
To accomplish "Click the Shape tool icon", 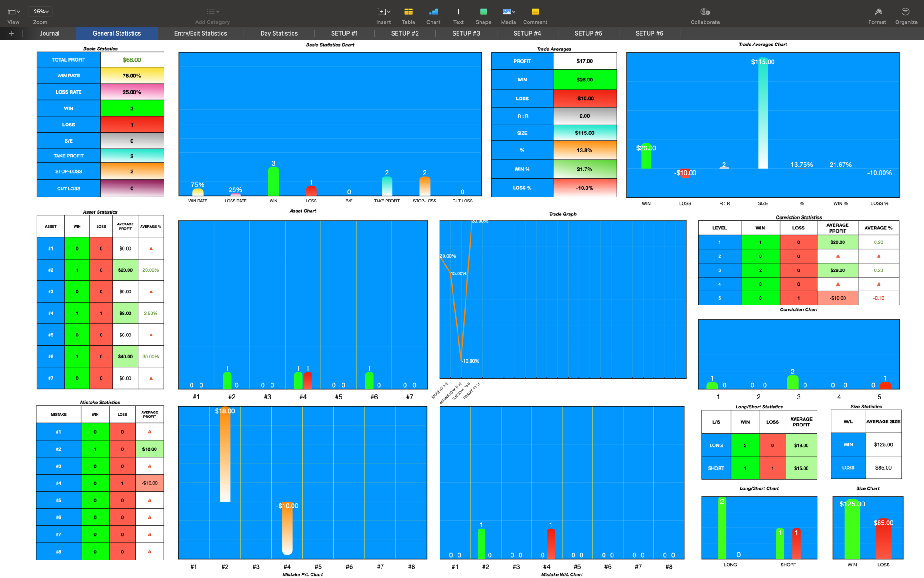I will (483, 12).
